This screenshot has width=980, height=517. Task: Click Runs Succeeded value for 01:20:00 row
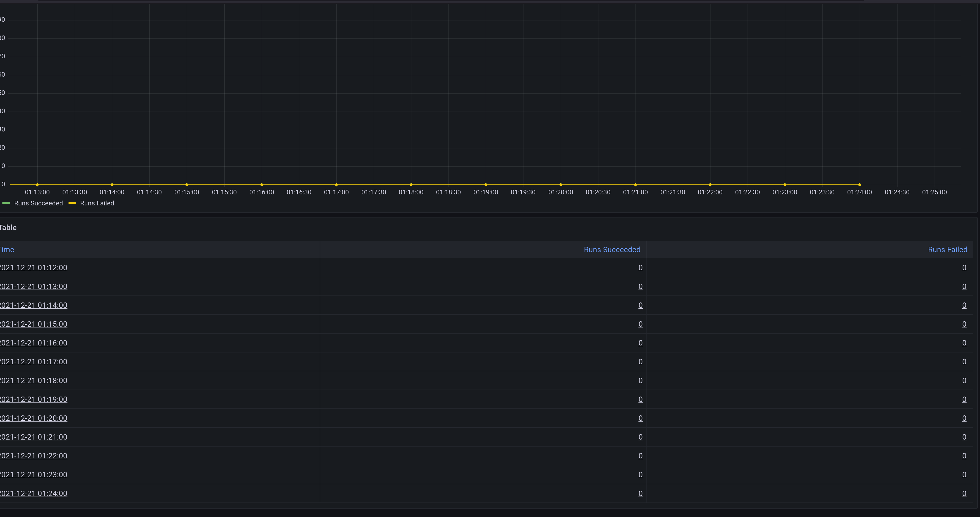point(640,418)
